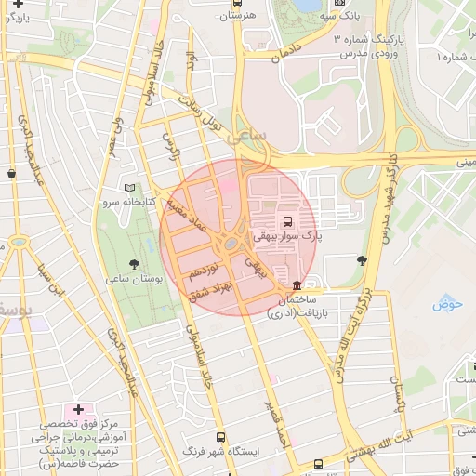Click the blue حوض water label
The width and height of the screenshot is (476, 476).
pos(447,303)
